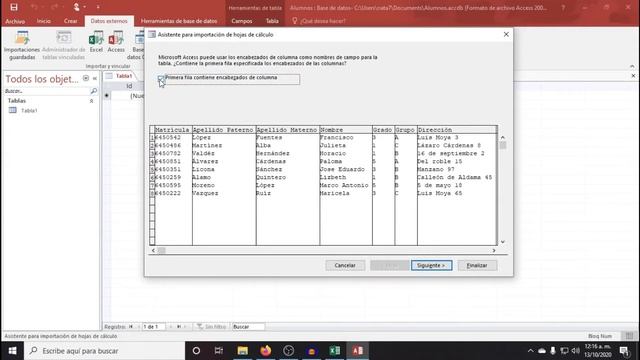Screen dimensions: 640x360
Task: Click the Access icon on the taskbar
Action: (358, 351)
